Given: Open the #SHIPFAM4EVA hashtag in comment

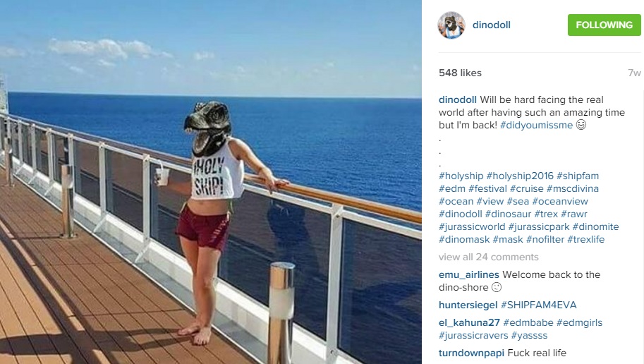Looking at the screenshot, I should point(538,305).
